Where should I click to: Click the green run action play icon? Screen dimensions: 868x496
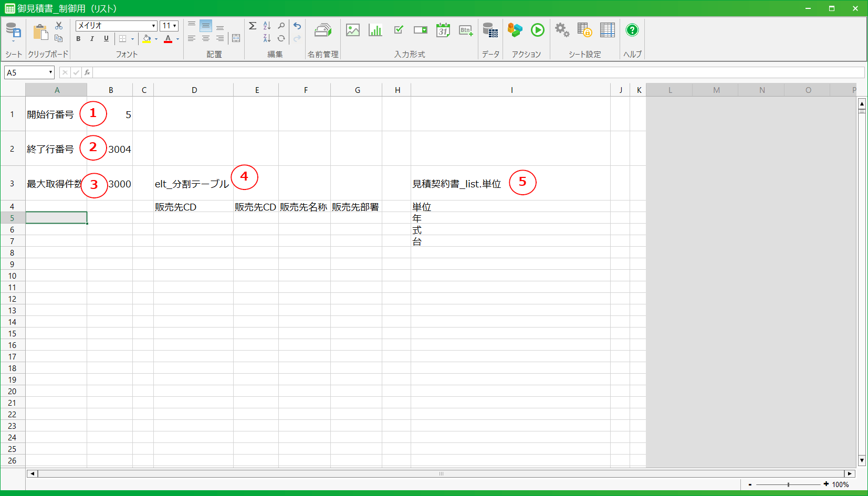(537, 30)
